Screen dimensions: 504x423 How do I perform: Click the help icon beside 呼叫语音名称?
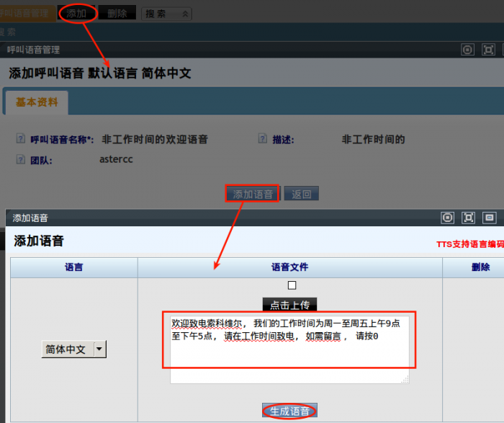tap(20, 140)
